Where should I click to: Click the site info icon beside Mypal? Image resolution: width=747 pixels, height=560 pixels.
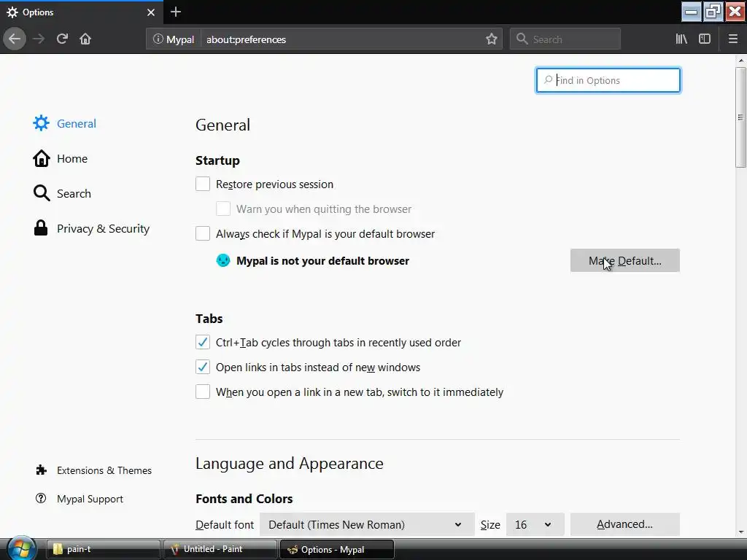[x=158, y=39]
